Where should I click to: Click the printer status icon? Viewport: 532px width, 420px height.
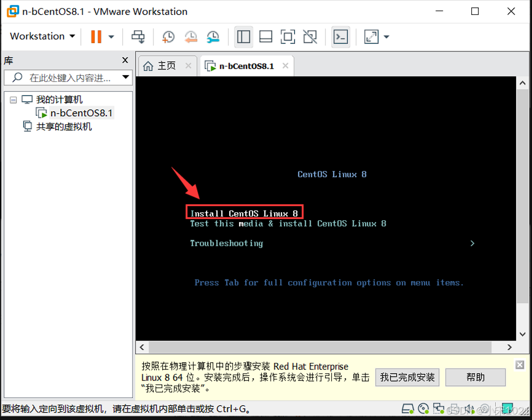click(x=454, y=409)
